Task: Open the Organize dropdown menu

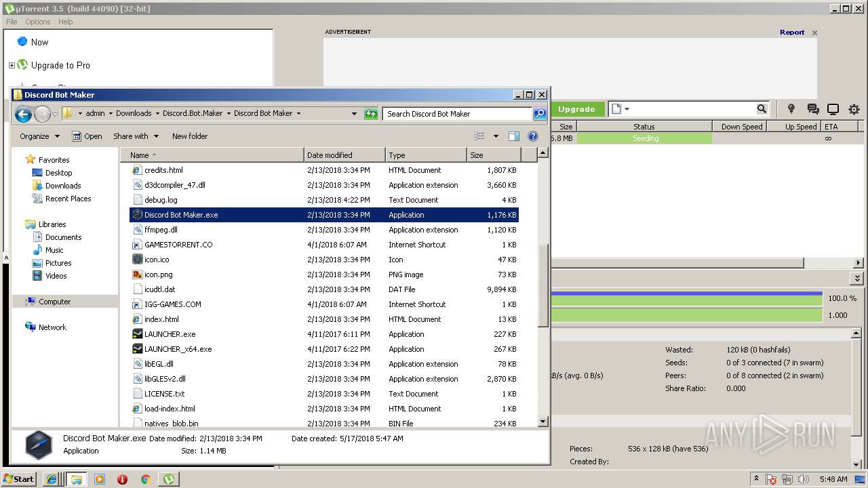Action: pos(39,136)
